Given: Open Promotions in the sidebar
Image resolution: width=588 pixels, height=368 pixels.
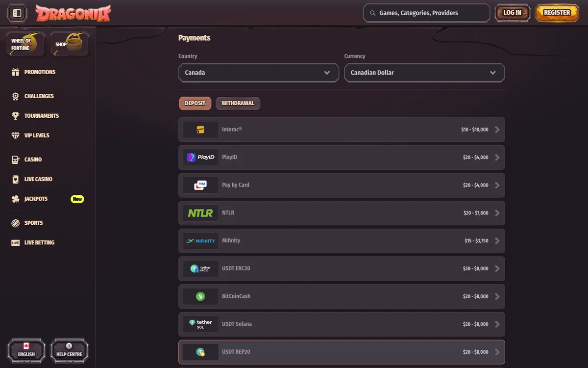Looking at the screenshot, I should pos(40,72).
